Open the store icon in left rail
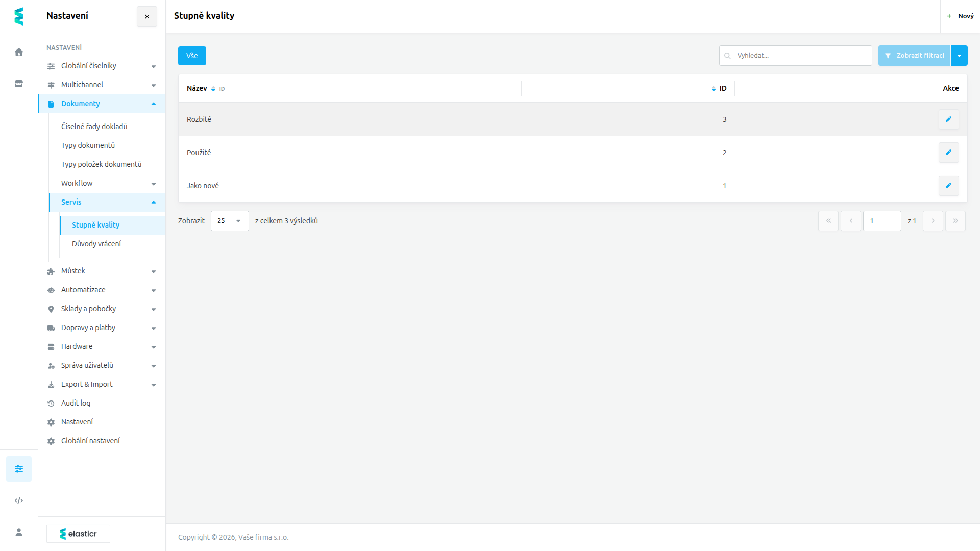The image size is (980, 551). tap(19, 84)
